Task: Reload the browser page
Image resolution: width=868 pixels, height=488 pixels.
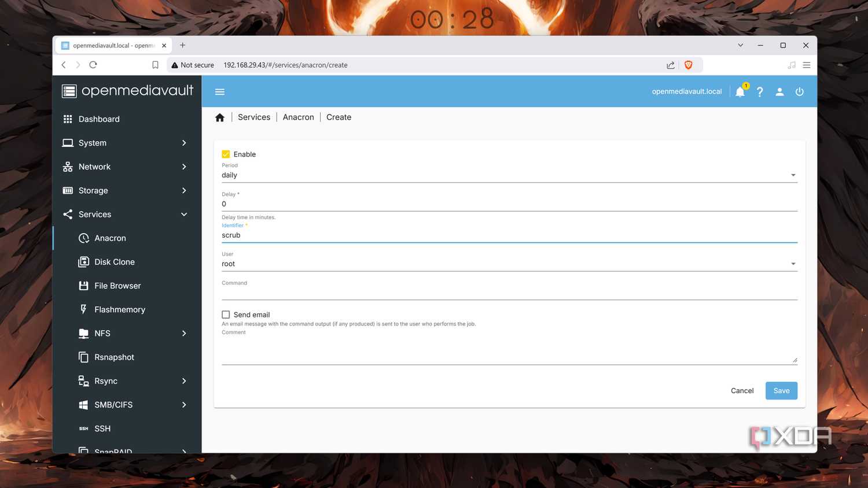Action: point(93,65)
